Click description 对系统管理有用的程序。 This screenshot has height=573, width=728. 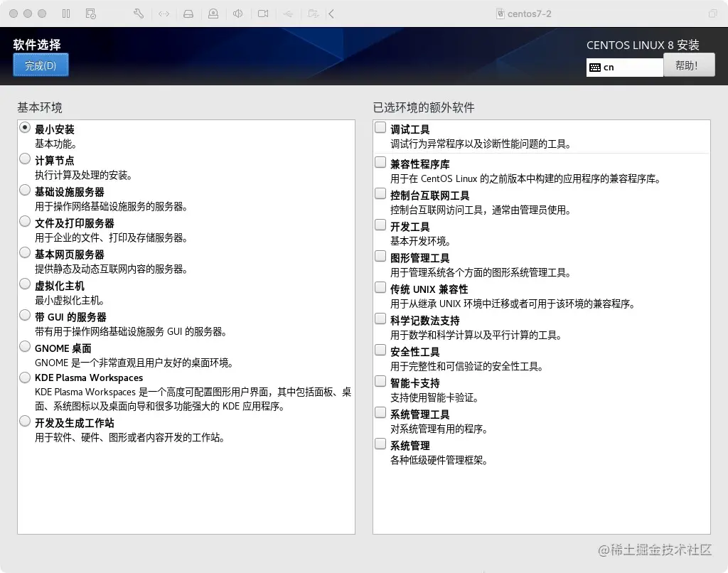[x=439, y=429]
